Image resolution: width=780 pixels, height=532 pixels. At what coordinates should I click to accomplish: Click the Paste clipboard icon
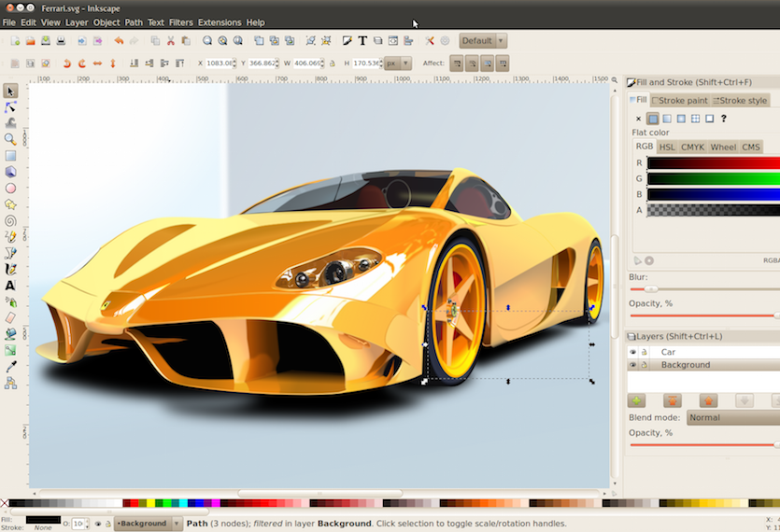(x=186, y=41)
